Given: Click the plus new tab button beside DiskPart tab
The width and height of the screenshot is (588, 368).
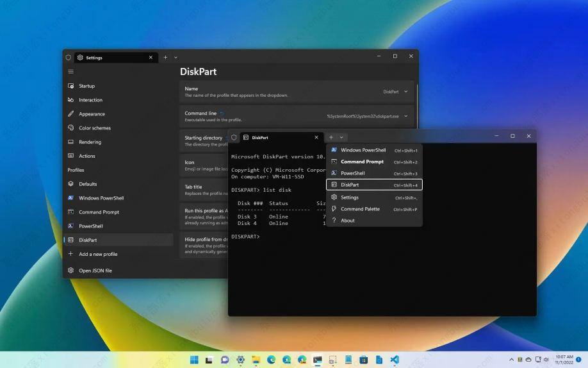Looking at the screenshot, I should click(x=331, y=137).
